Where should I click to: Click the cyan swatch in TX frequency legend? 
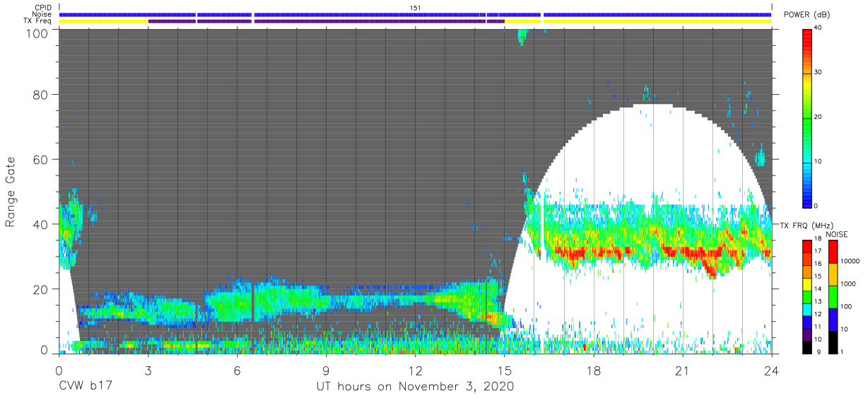(x=807, y=310)
